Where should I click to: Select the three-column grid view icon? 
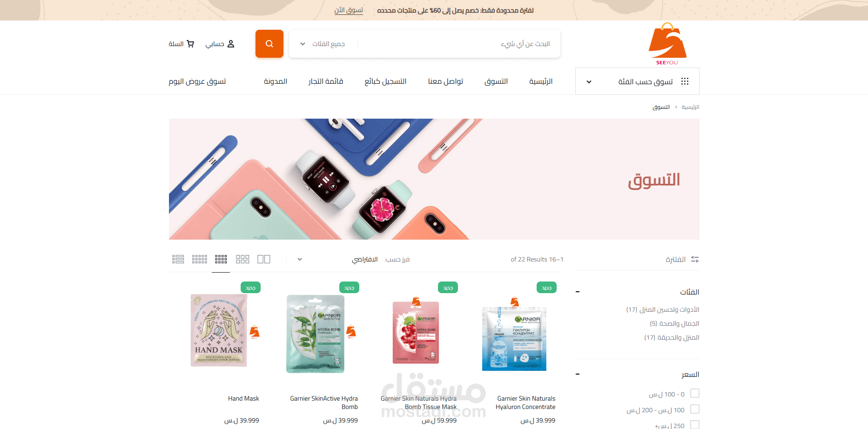[x=242, y=259]
